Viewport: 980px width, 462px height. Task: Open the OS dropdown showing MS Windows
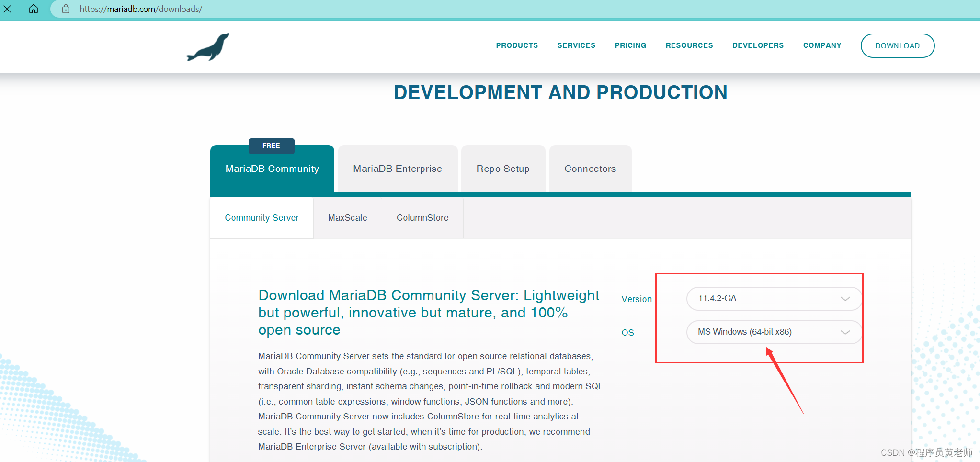774,332
